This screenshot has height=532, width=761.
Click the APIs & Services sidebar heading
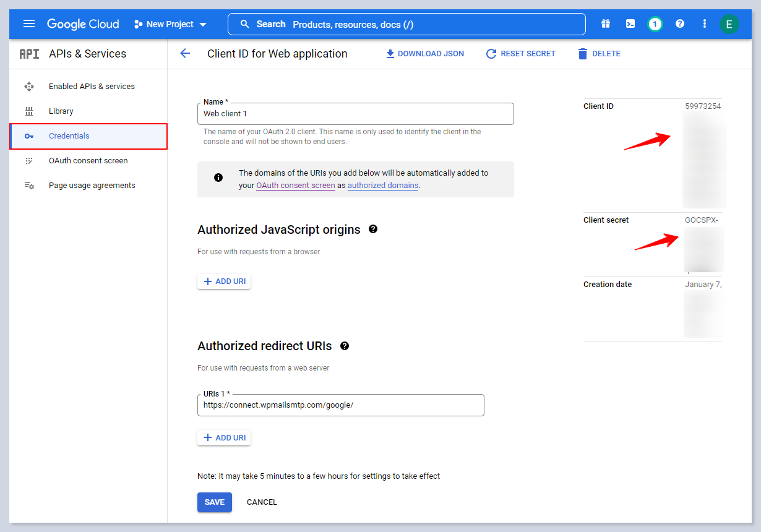pos(87,54)
